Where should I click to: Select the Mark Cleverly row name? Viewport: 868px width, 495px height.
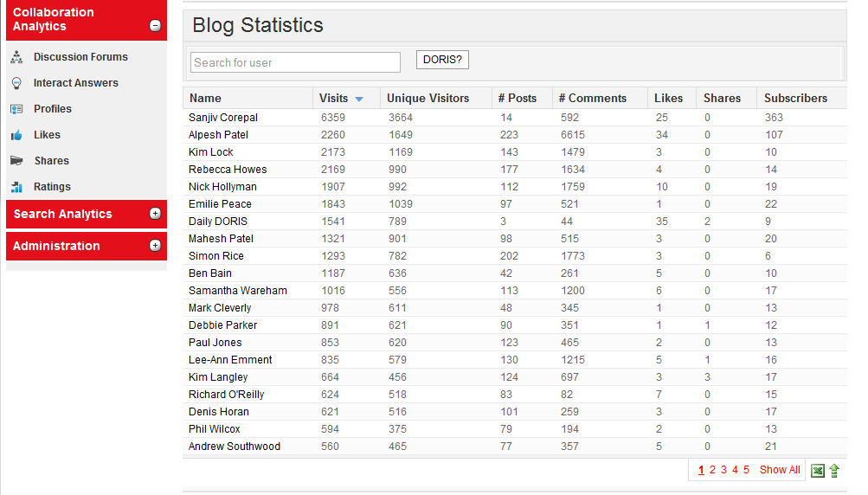point(220,308)
